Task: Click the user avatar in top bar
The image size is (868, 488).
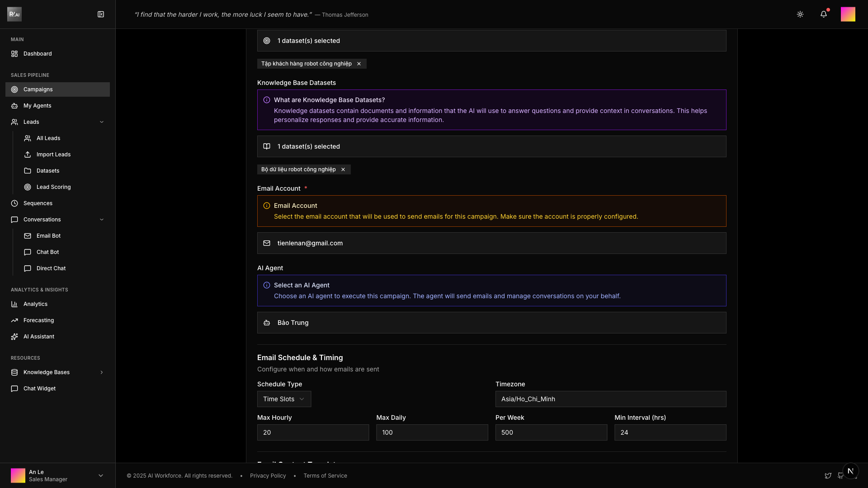Action: pyautogui.click(x=848, y=14)
